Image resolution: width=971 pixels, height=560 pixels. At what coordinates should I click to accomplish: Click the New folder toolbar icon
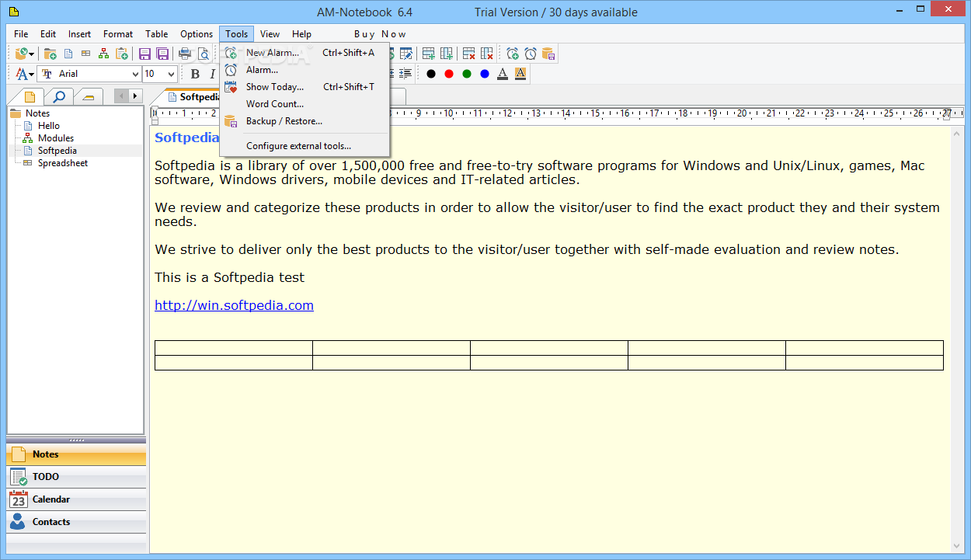tap(50, 54)
